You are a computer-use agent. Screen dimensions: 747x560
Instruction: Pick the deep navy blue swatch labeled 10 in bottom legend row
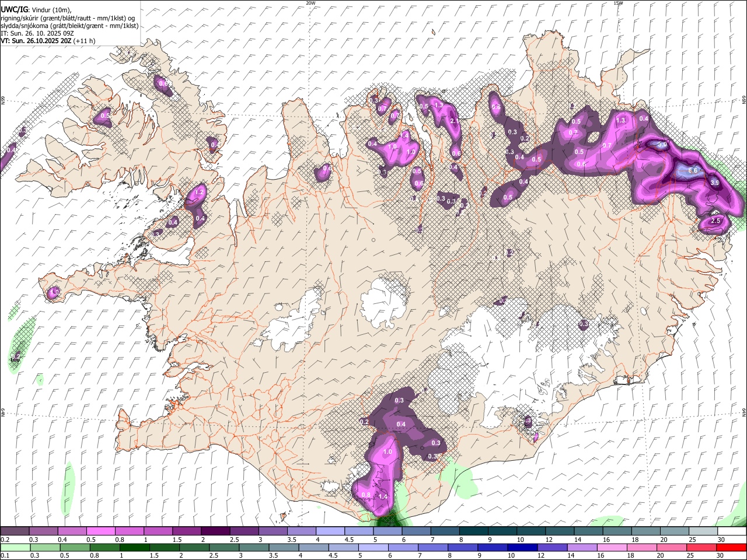(522, 547)
